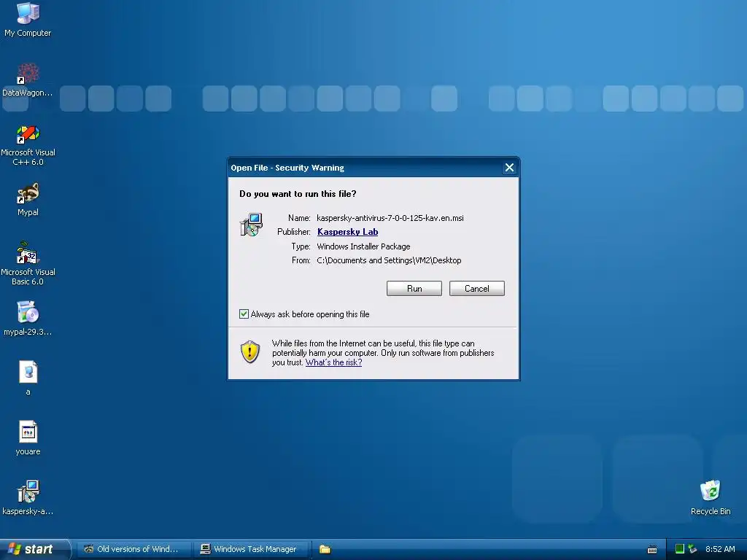This screenshot has width=747, height=560.
Task: Click the file name 'kaspersky-antivirus-7-0-0-125-kav.en.msi'
Action: (x=390, y=218)
